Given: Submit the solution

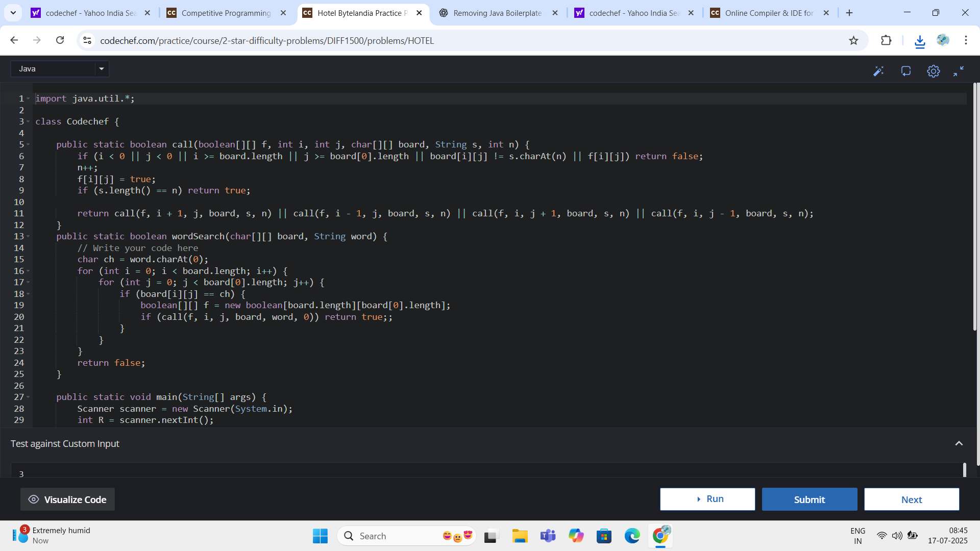Looking at the screenshot, I should click(x=809, y=499).
